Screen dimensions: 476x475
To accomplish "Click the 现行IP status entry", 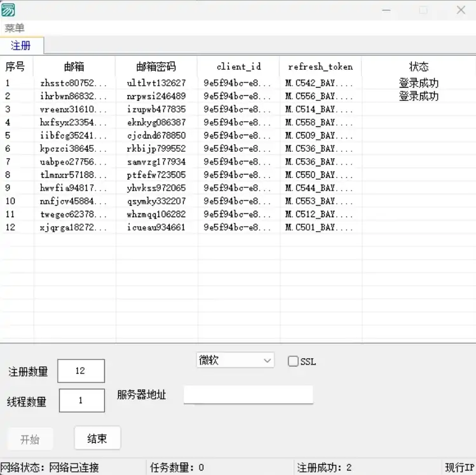I will (459, 467).
